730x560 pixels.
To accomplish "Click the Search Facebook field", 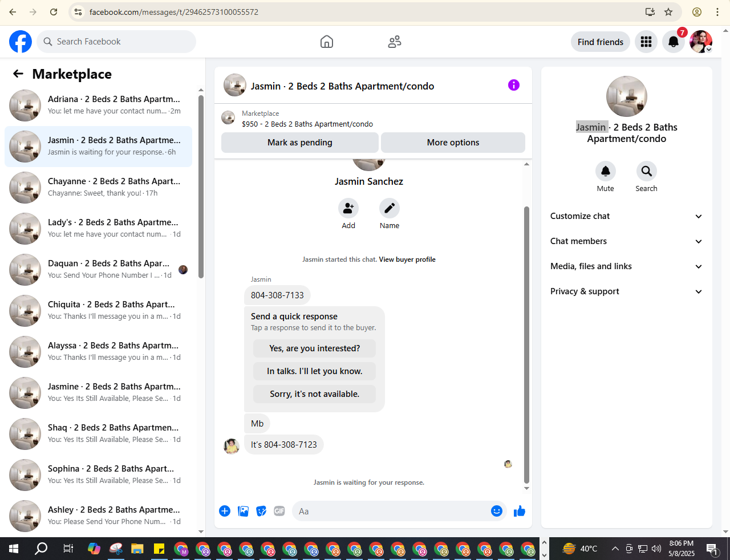I will point(116,42).
